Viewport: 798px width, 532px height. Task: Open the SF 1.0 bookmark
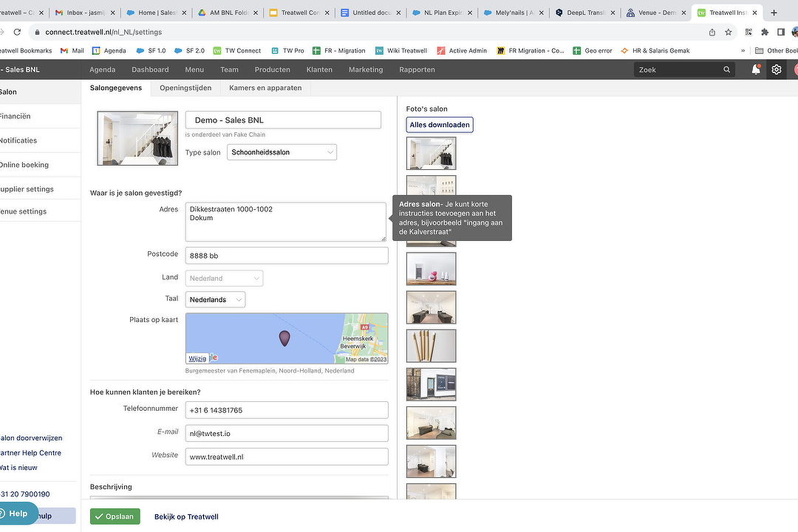(x=151, y=50)
